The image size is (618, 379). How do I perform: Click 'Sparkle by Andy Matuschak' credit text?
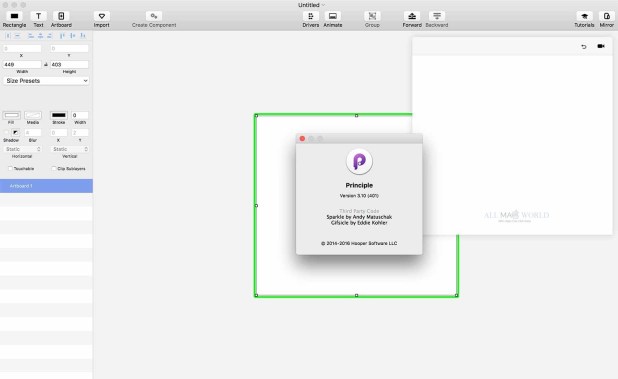tap(359, 217)
